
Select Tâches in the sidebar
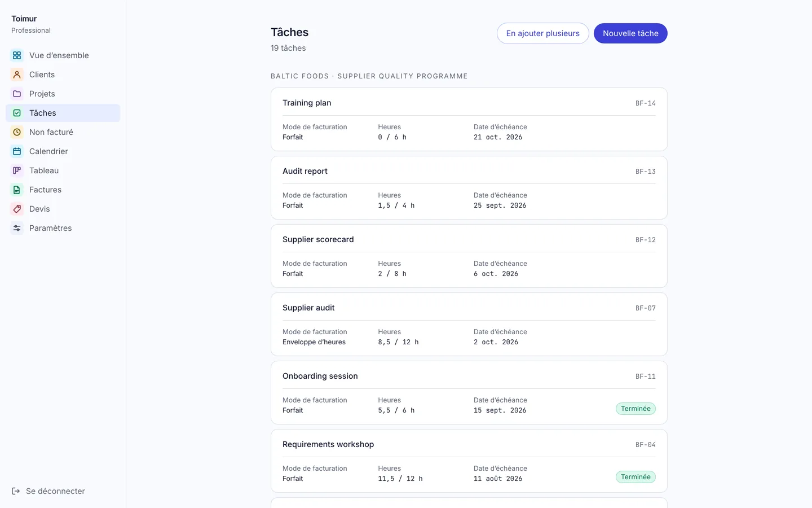[63, 113]
